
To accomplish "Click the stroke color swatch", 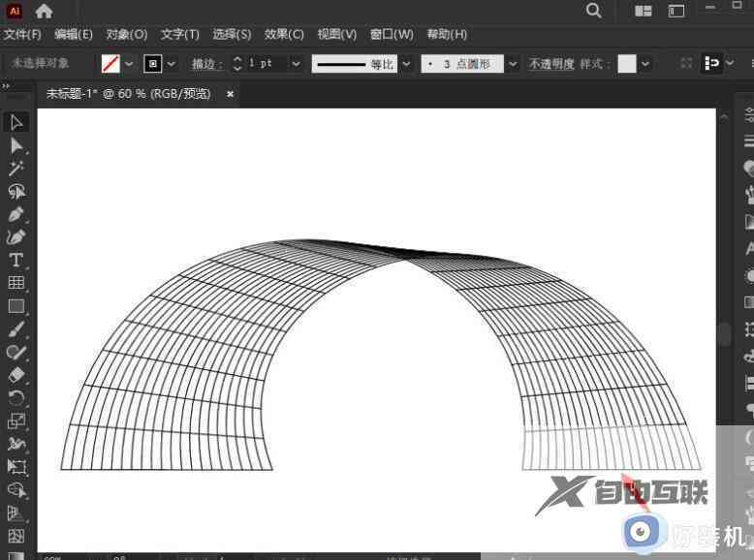I will tap(153, 63).
